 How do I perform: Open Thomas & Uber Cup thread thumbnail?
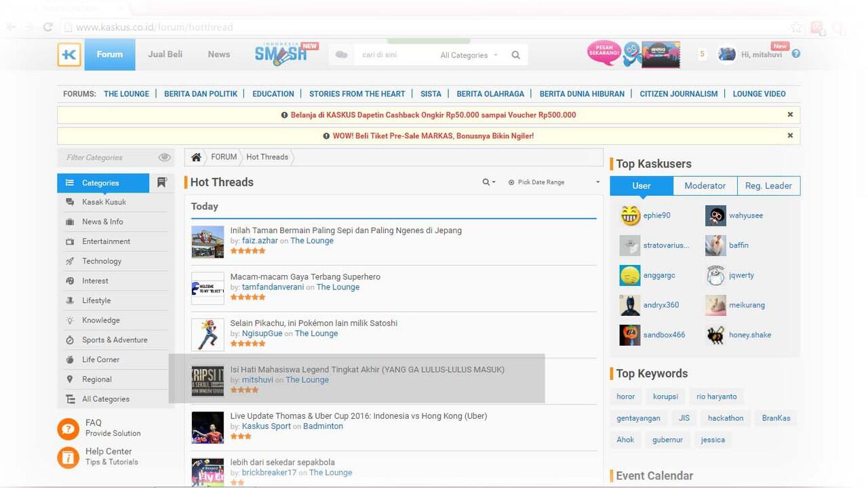click(x=208, y=428)
